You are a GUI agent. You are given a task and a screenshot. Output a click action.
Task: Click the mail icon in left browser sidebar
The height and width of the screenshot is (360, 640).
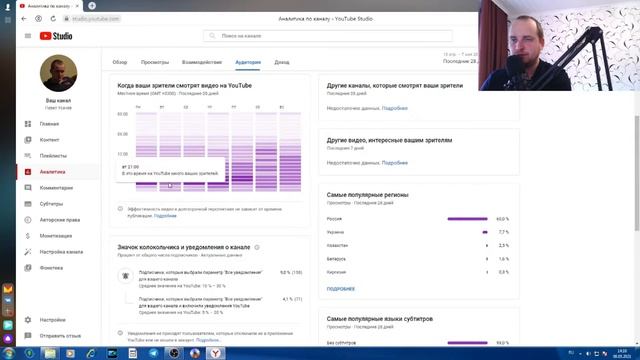pyautogui.click(x=8, y=289)
